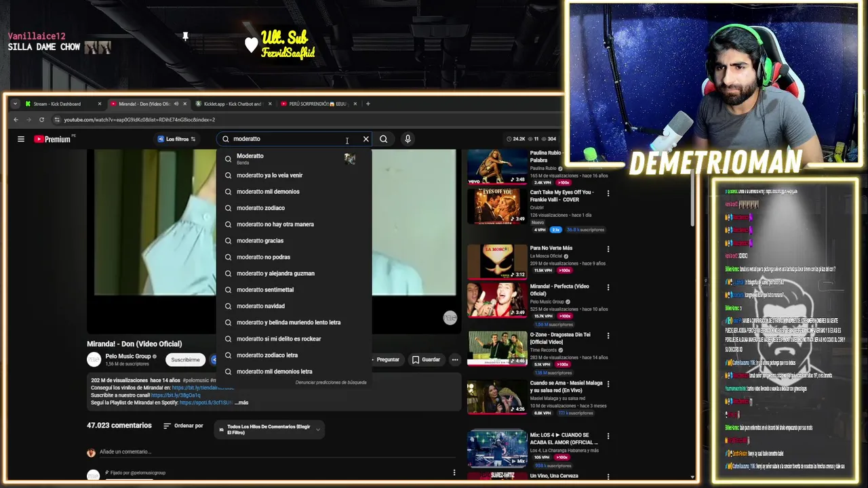Choose suggestion moderatto mil demonios
Screen dimensions: 868x488
(294, 191)
